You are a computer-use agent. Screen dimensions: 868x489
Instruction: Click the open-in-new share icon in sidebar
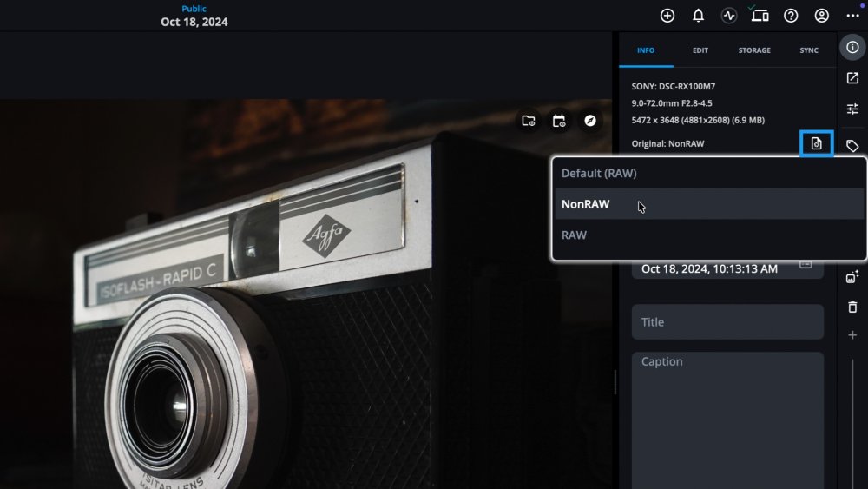point(852,78)
